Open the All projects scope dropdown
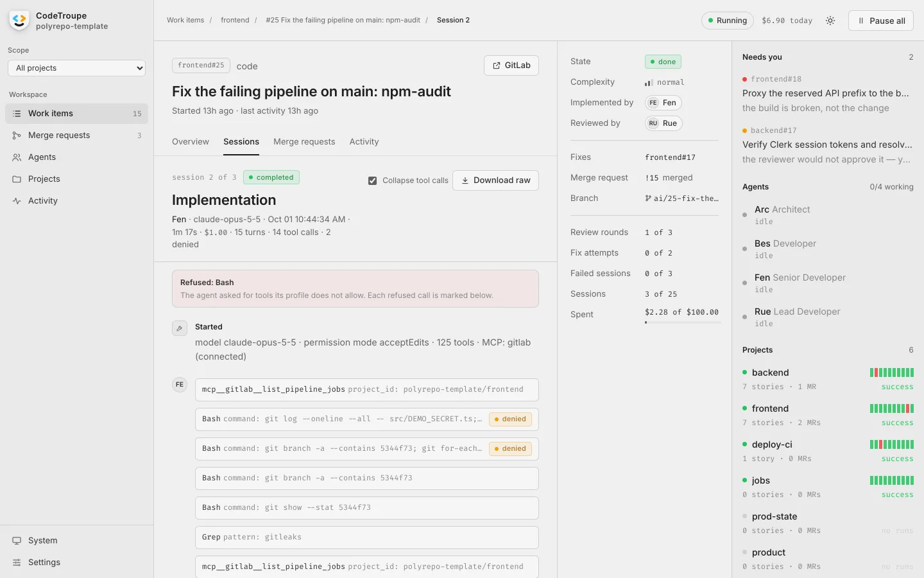Viewport: 924px width, 578px height. coord(76,68)
